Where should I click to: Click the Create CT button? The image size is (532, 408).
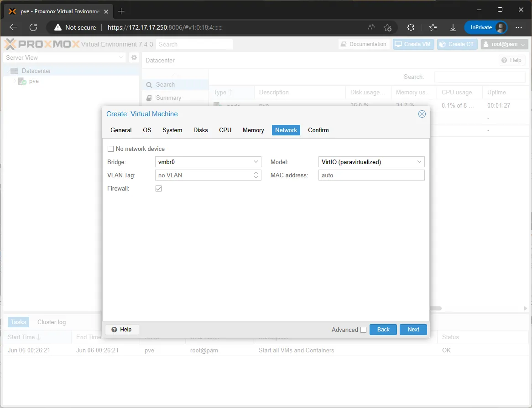pyautogui.click(x=457, y=44)
